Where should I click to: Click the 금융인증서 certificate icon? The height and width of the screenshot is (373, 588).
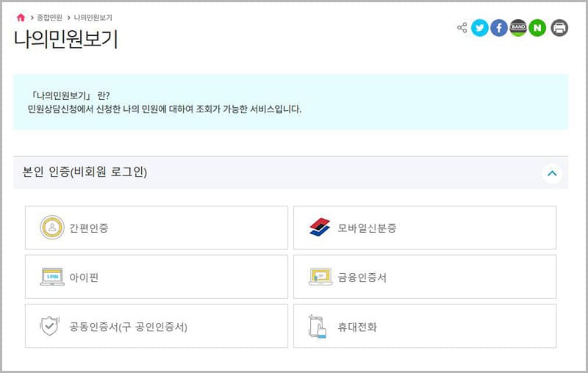[x=320, y=277]
